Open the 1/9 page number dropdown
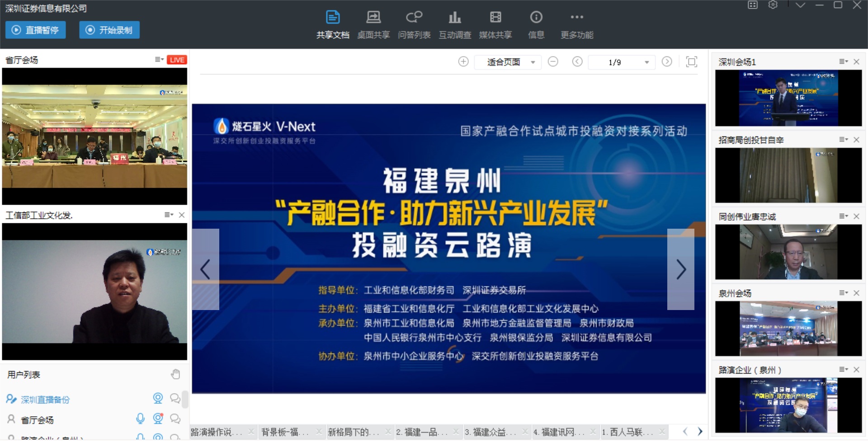Image resolution: width=868 pixels, height=442 pixels. pyautogui.click(x=622, y=62)
